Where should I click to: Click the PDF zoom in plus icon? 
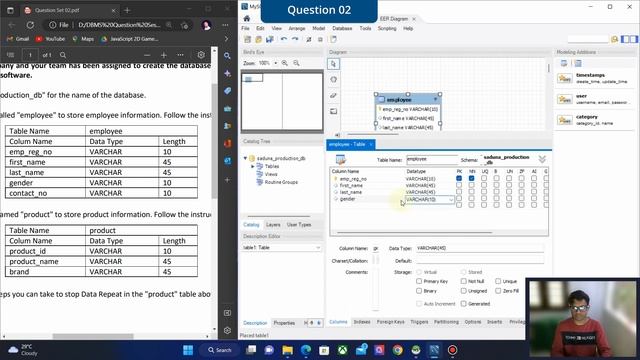pyautogui.click(x=164, y=55)
